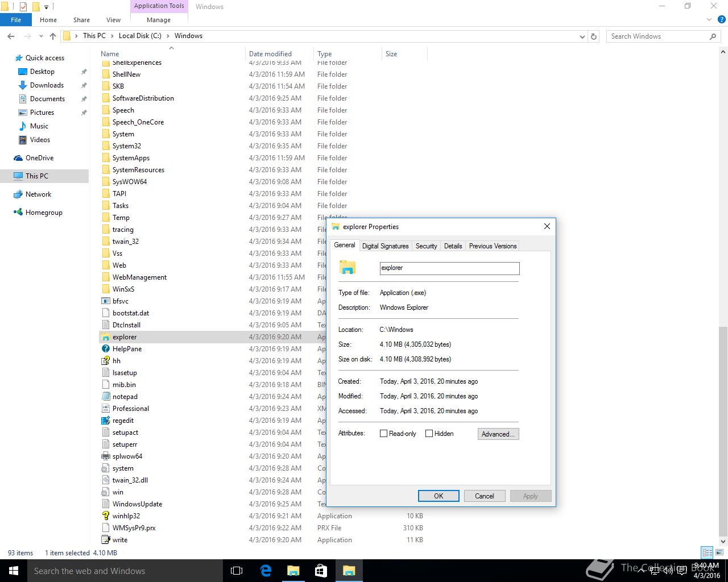Click the regedit application icon
The height and width of the screenshot is (582, 728).
click(105, 421)
